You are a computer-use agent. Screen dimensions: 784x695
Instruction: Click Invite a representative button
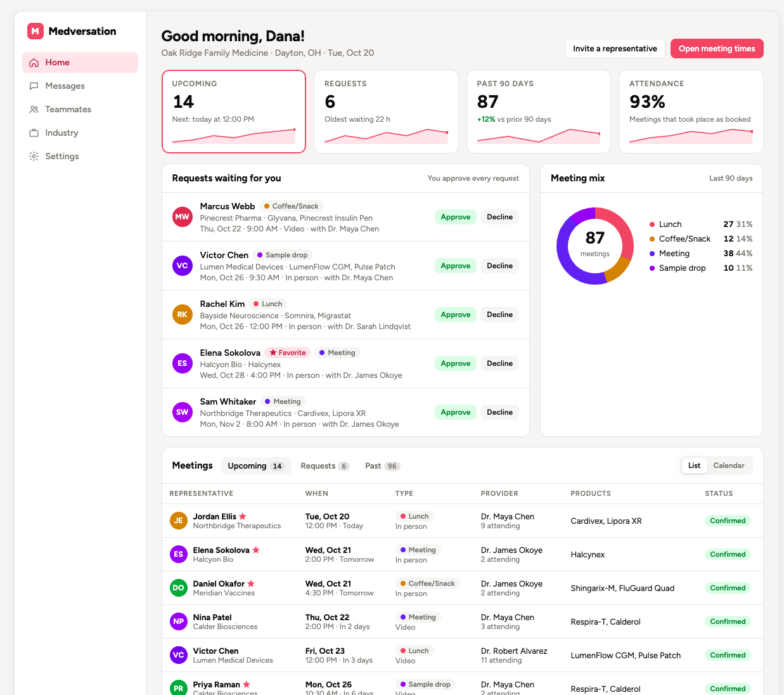[615, 49]
